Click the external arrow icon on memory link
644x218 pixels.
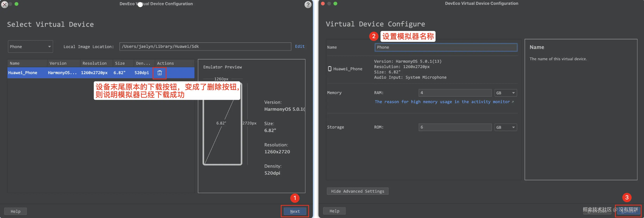pos(513,102)
